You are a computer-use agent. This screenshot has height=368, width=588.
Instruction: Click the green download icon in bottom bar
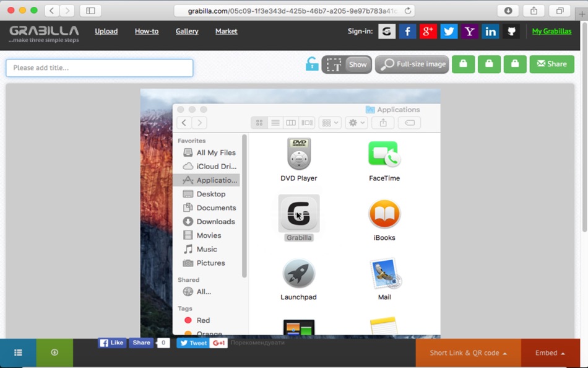coord(54,353)
